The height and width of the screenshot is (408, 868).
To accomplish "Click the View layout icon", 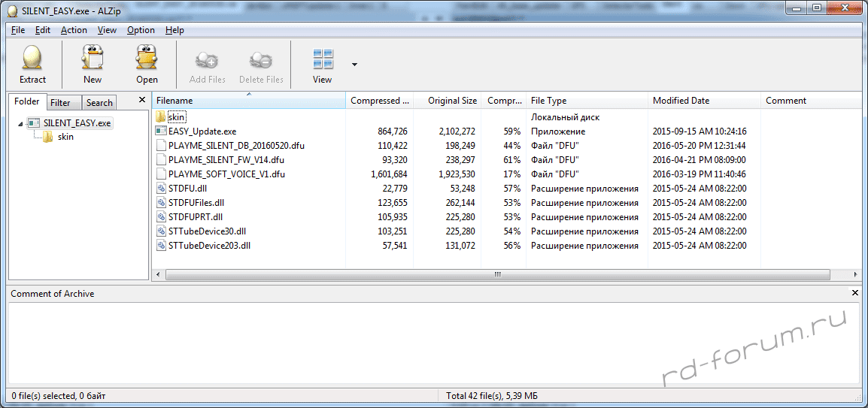I will [x=322, y=59].
